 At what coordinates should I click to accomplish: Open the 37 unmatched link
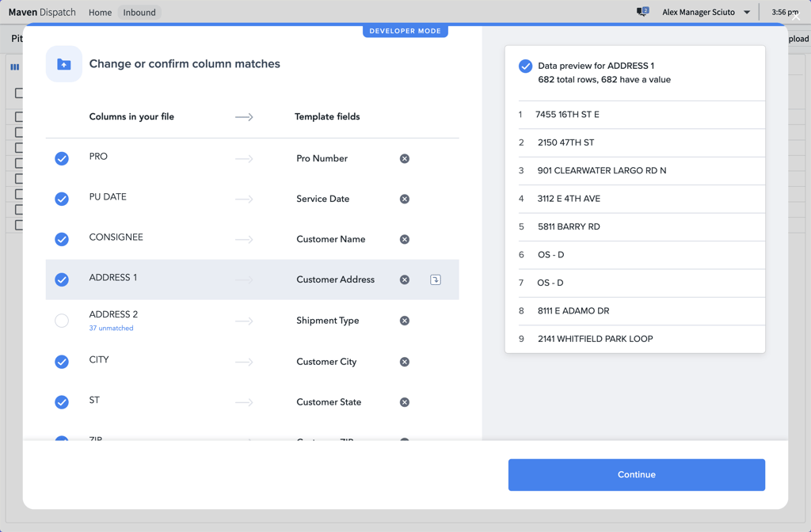pyautogui.click(x=111, y=329)
